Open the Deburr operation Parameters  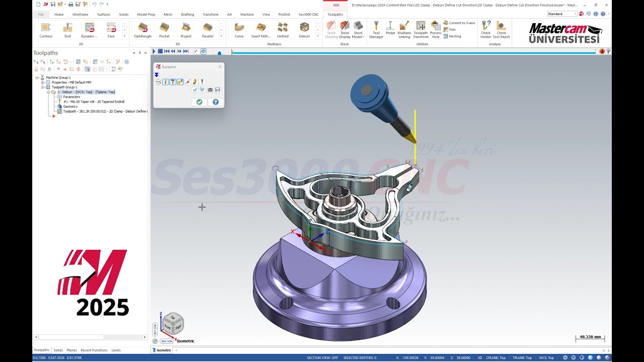coord(71,97)
